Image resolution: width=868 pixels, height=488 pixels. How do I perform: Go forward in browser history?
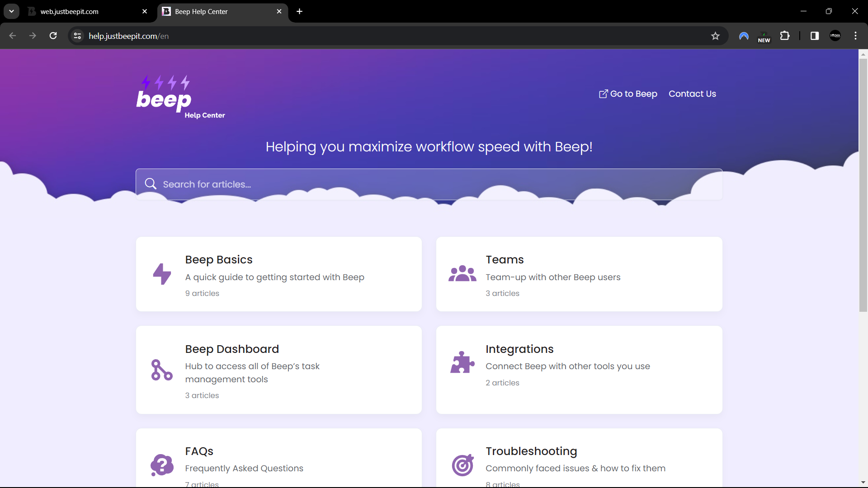[x=33, y=36]
